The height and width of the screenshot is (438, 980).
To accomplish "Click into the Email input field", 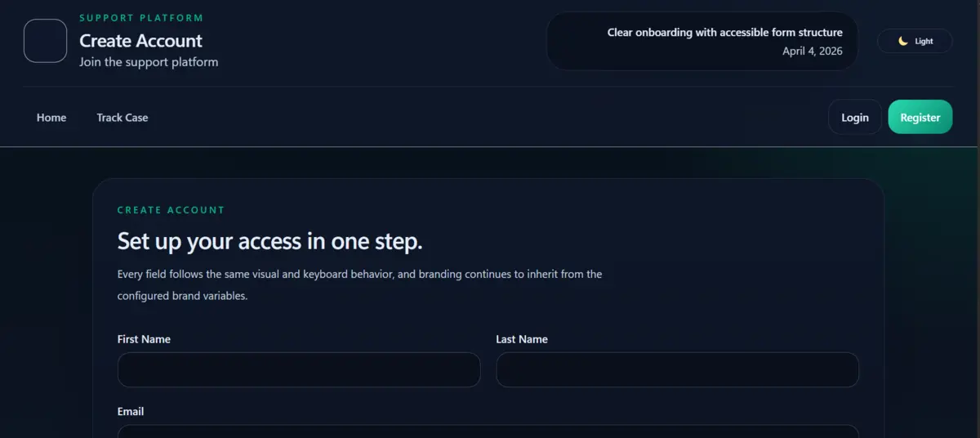I will point(488,431).
